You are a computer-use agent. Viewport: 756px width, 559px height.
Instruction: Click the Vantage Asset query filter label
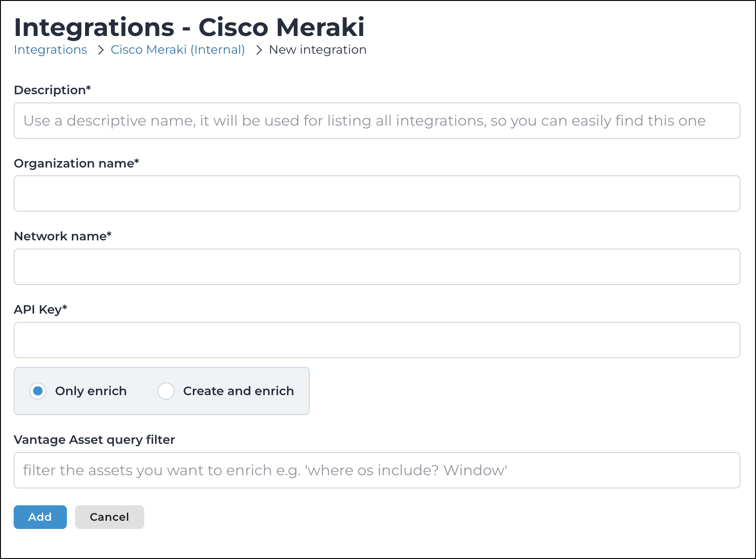point(95,440)
